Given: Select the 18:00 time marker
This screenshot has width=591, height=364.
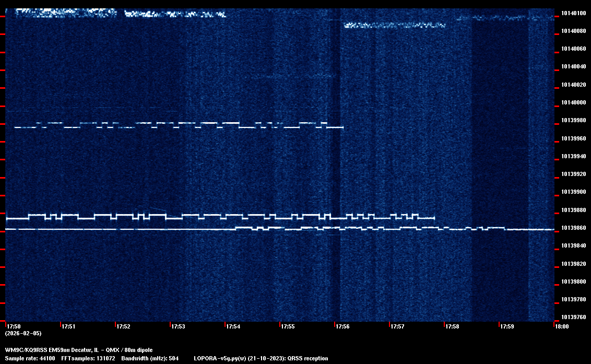Looking at the screenshot, I should (x=562, y=326).
